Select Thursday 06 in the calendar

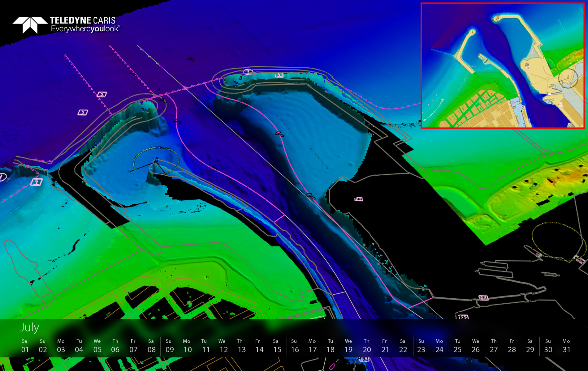click(115, 346)
